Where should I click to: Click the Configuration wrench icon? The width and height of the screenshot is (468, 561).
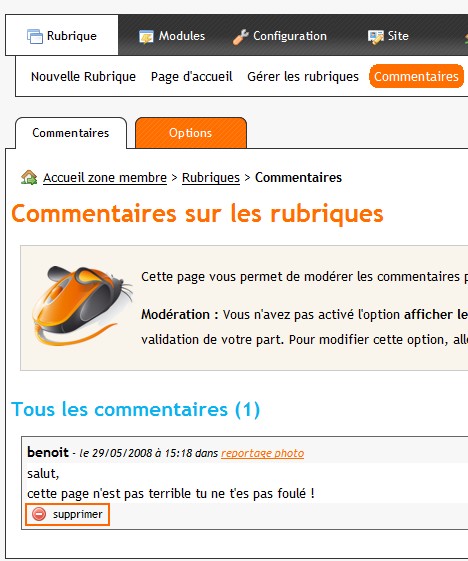click(240, 36)
